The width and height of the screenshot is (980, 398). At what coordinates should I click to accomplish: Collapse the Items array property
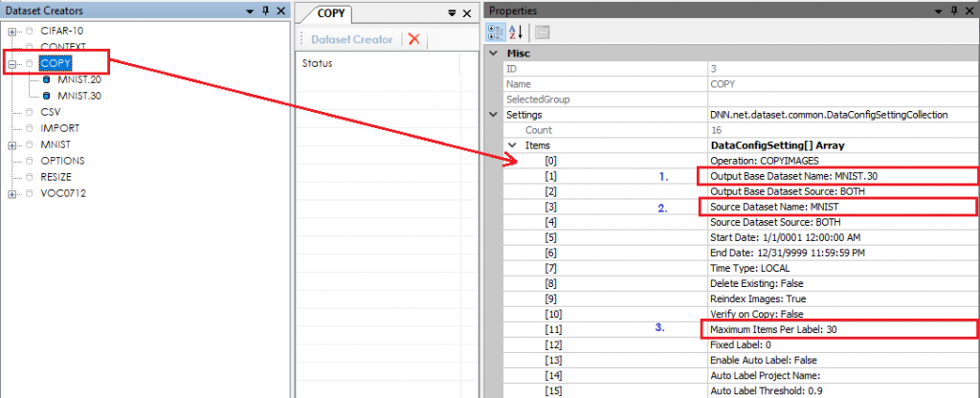511,145
